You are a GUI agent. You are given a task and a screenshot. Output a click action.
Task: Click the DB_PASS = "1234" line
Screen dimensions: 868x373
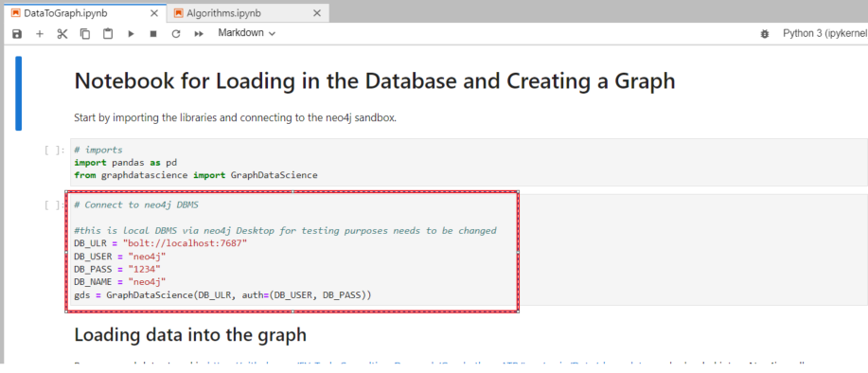pyautogui.click(x=117, y=269)
